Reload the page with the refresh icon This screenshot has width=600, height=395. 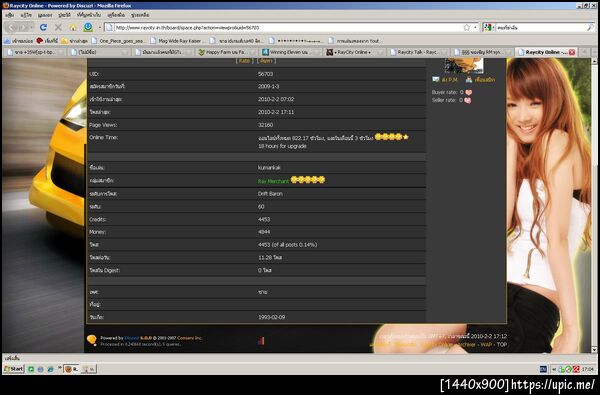pos(43,27)
